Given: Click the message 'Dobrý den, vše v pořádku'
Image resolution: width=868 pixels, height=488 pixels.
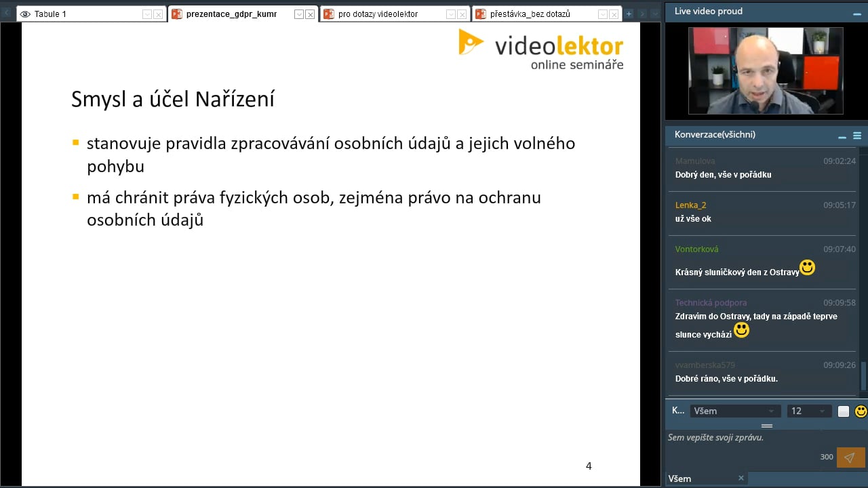Looking at the screenshot, I should click(723, 175).
